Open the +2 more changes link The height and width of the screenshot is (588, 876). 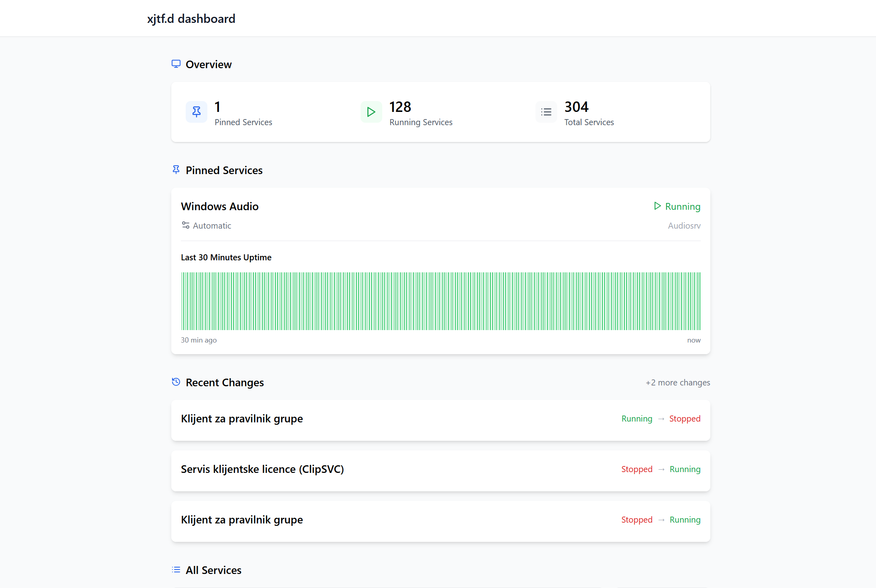pyautogui.click(x=678, y=383)
